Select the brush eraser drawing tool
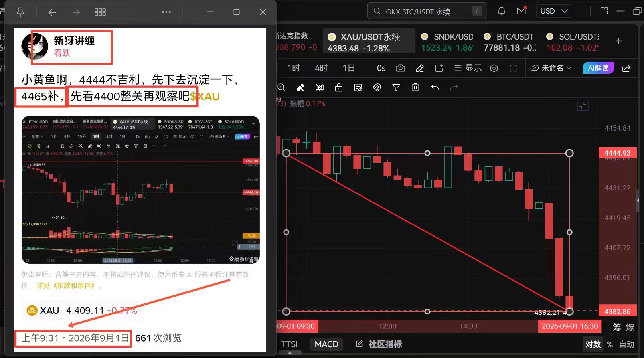644x358 pixels. click(300, 87)
